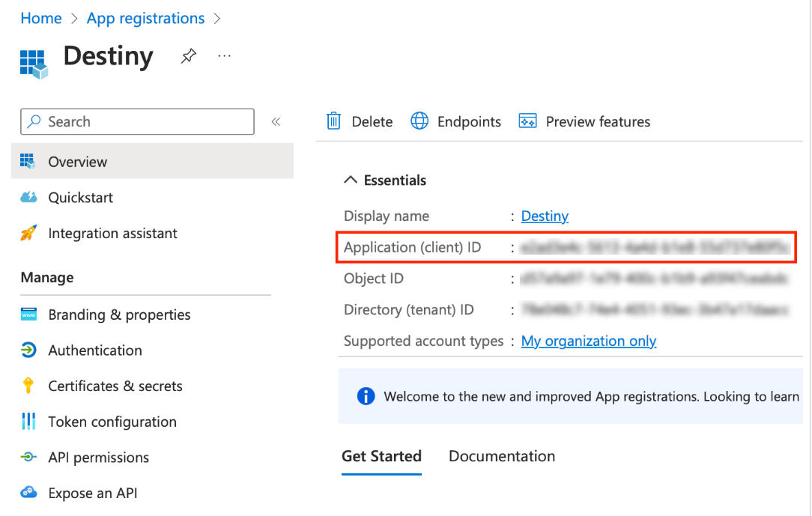Open the Destiny display name link
This screenshot has height=516, width=812.
pyautogui.click(x=544, y=216)
